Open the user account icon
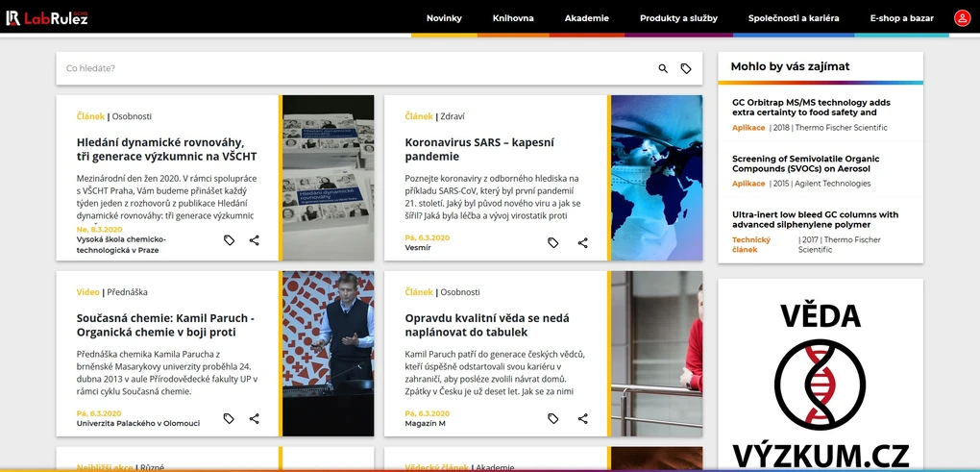This screenshot has height=472, width=980. point(962,18)
